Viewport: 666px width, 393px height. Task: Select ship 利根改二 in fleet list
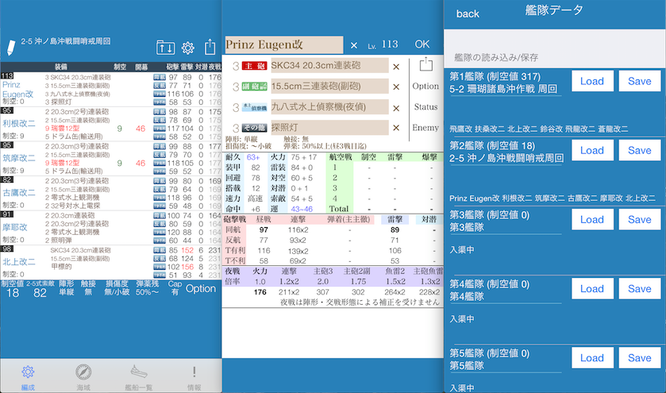pyautogui.click(x=19, y=123)
